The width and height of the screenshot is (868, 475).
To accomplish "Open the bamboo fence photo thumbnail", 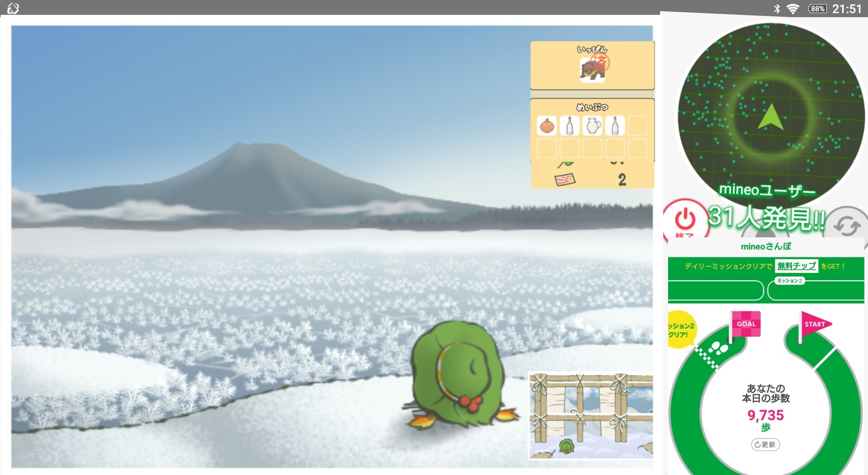I will click(x=591, y=415).
